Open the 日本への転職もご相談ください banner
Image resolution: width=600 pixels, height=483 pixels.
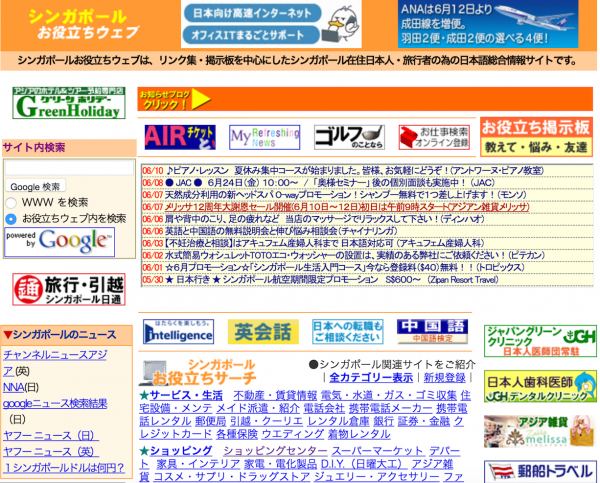(348, 331)
